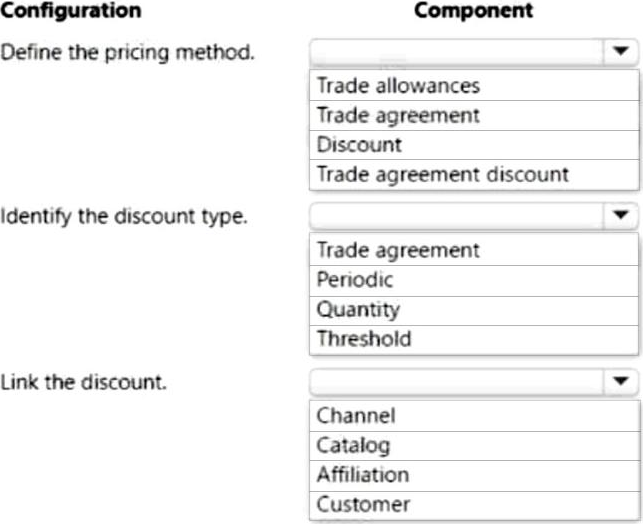Select the Quantity discount type
Viewport: 643px width, 524px height.
357,309
